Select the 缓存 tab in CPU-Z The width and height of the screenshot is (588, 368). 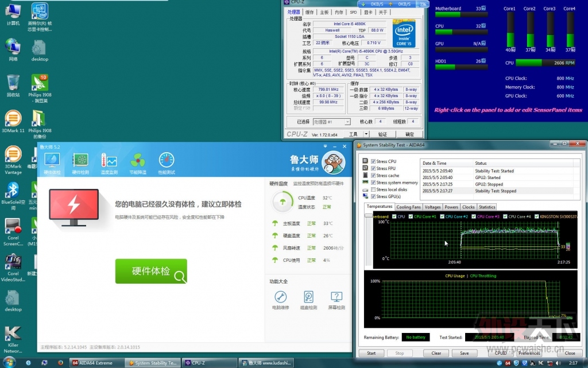tap(310, 13)
